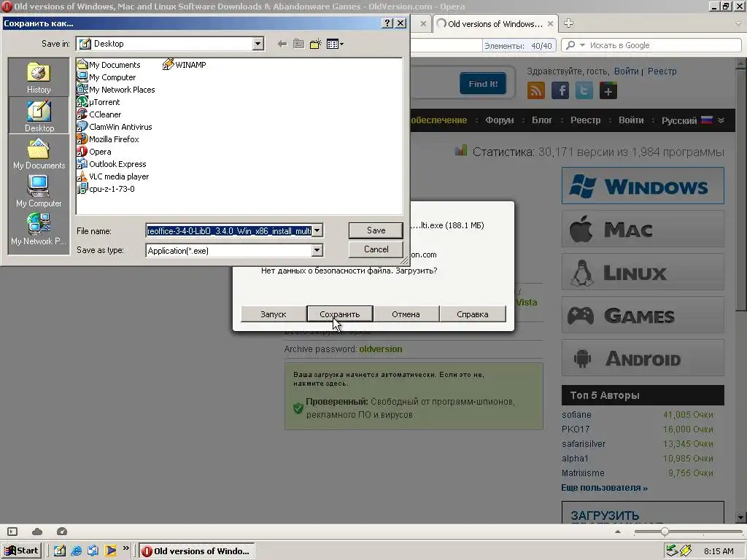The width and height of the screenshot is (747, 560).
Task: Click the Google search field
Action: coord(664,45)
